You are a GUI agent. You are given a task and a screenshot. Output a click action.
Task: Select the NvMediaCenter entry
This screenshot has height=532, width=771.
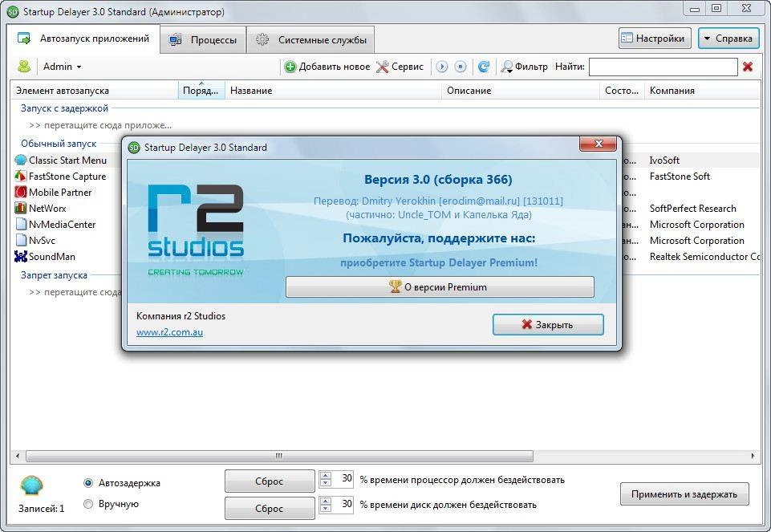tap(62, 225)
